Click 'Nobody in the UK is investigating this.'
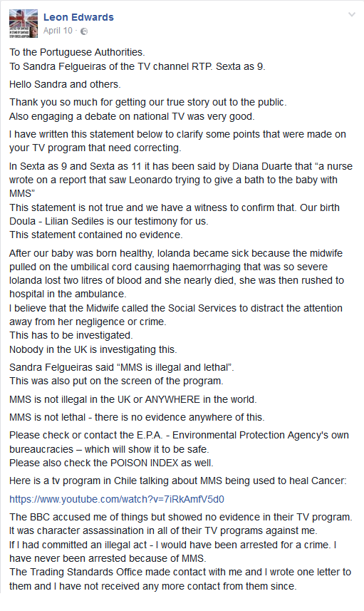This screenshot has width=364, height=611. [93, 349]
